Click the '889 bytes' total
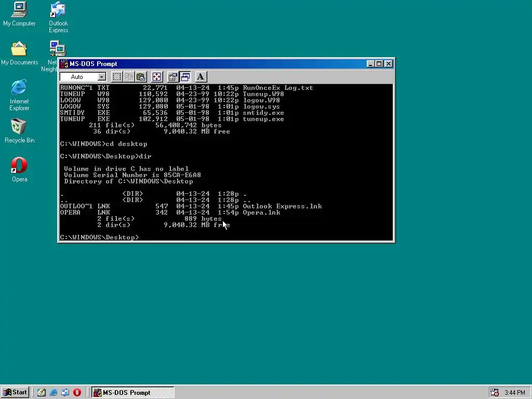 203,219
